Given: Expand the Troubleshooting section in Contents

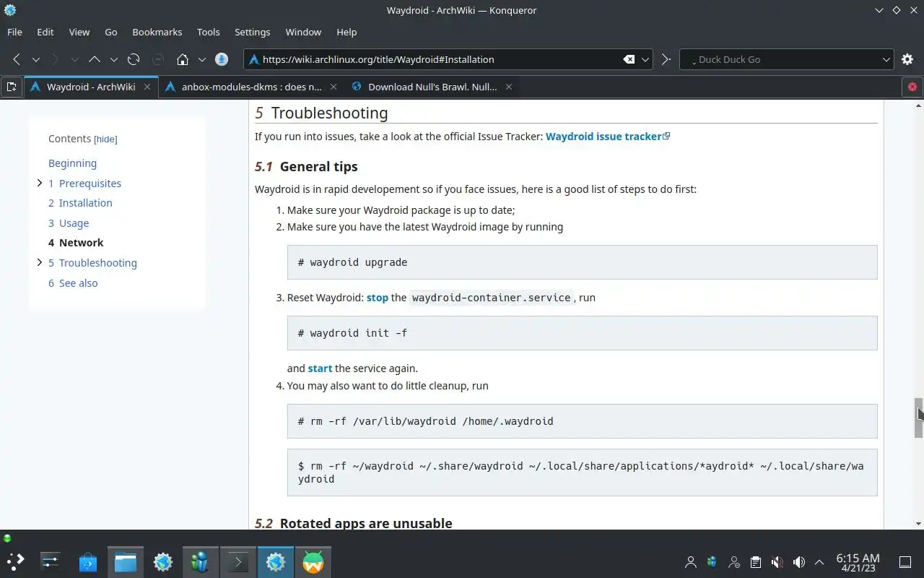Looking at the screenshot, I should coord(39,262).
